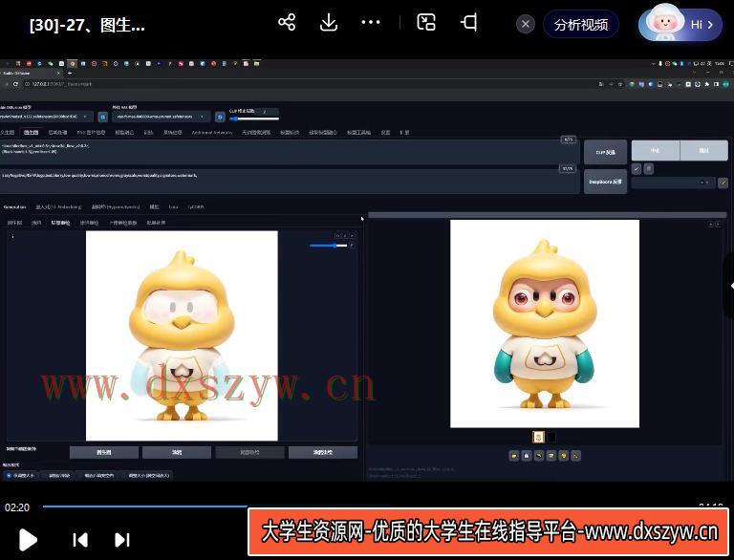The width and height of the screenshot is (734, 560).
Task: Click the CLIP 反推 button
Action: pos(605,152)
